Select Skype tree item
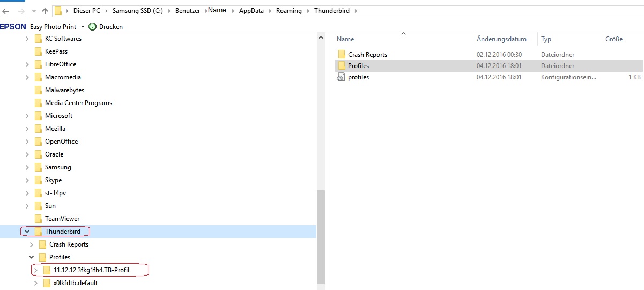 (x=53, y=180)
